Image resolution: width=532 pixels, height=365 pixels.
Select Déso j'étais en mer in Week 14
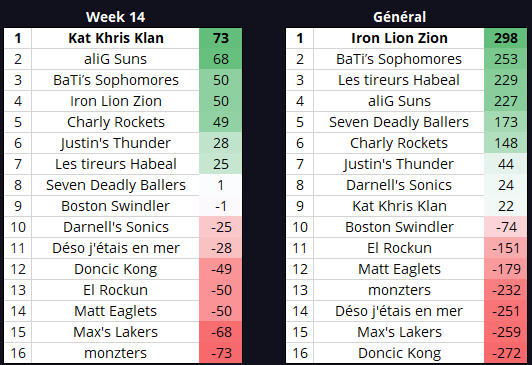pyautogui.click(x=116, y=248)
